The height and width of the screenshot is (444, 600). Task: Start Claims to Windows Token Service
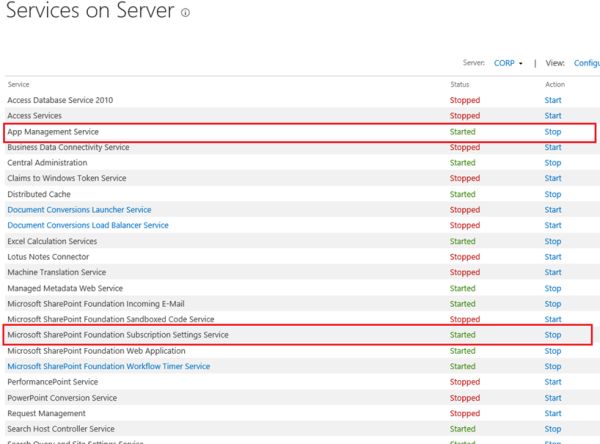[x=553, y=178]
